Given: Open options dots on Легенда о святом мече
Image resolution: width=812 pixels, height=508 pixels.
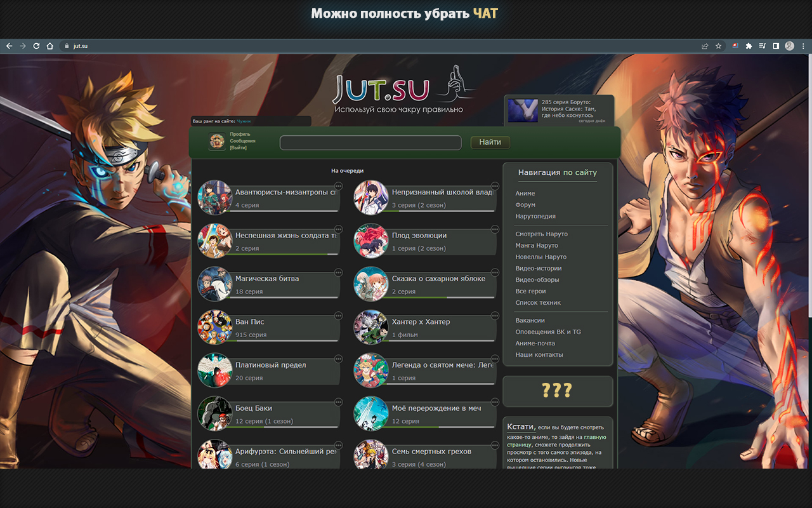Looking at the screenshot, I should 495,359.
